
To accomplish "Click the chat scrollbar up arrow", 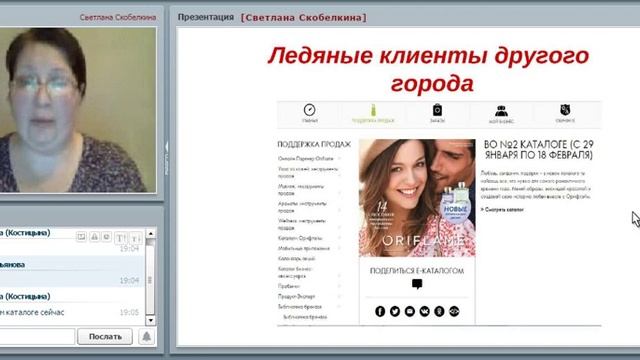I will coord(151,233).
